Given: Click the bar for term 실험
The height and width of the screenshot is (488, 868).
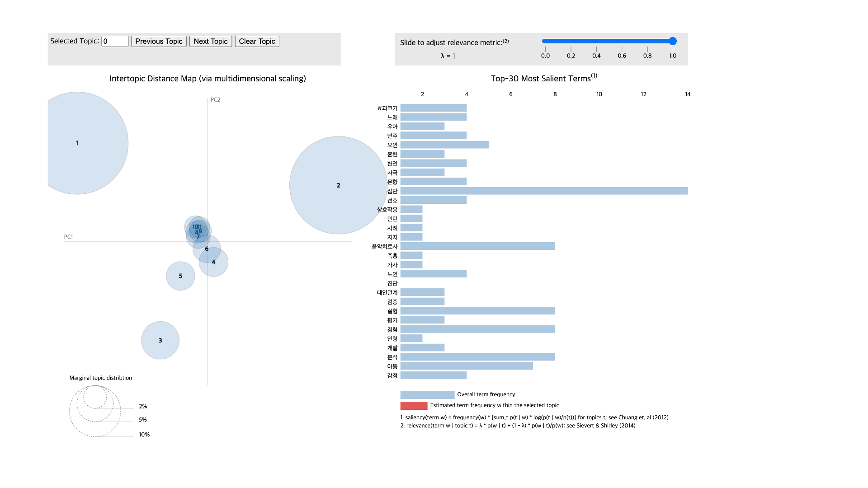Looking at the screenshot, I should tap(477, 311).
